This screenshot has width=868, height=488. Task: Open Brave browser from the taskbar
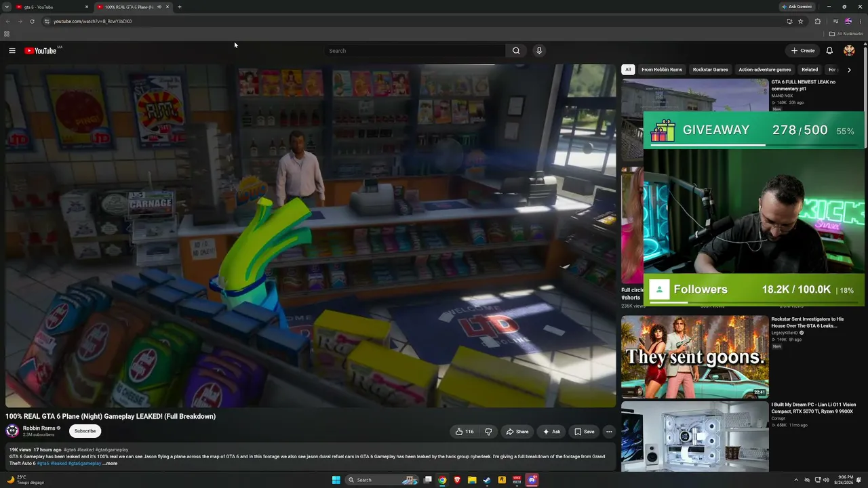[457, 480]
